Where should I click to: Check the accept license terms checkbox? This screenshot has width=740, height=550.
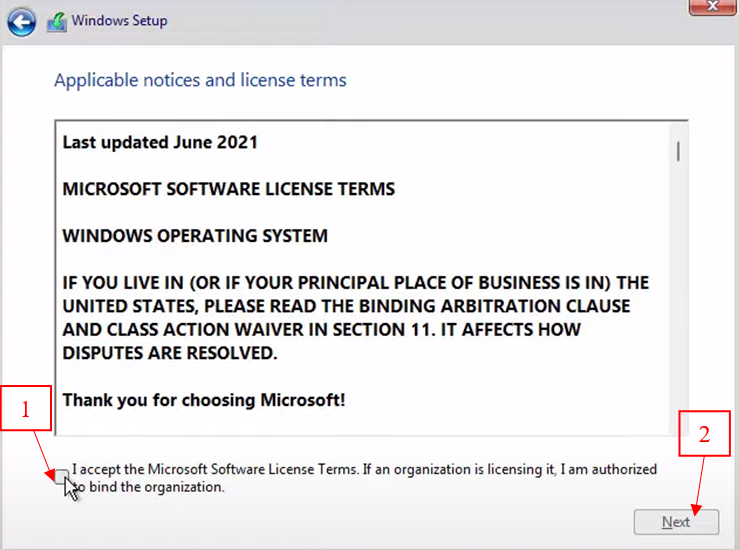click(63, 474)
